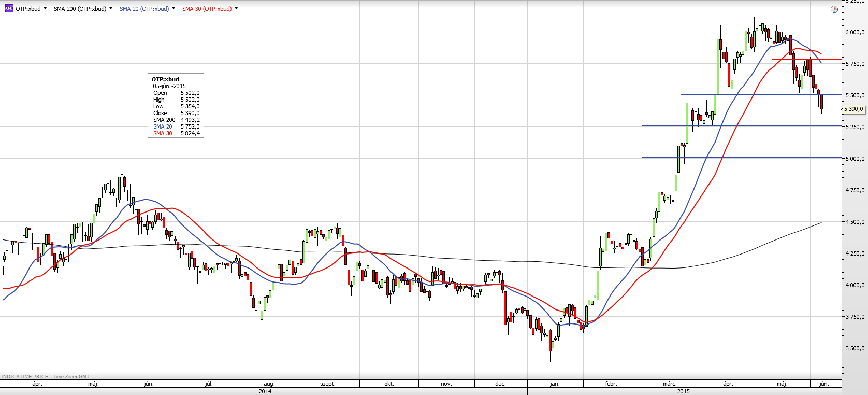Click the blue SMA 20 (OTP:xbud) label

coord(144,9)
